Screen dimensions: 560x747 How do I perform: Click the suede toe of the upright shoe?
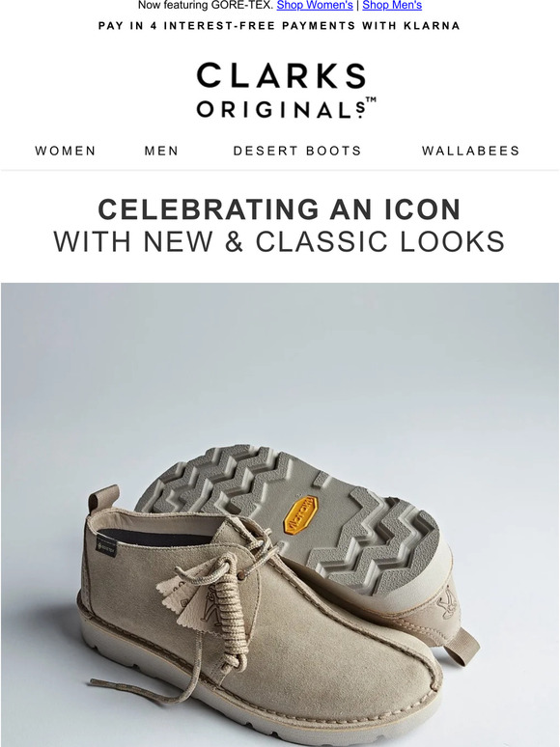click(x=381, y=667)
